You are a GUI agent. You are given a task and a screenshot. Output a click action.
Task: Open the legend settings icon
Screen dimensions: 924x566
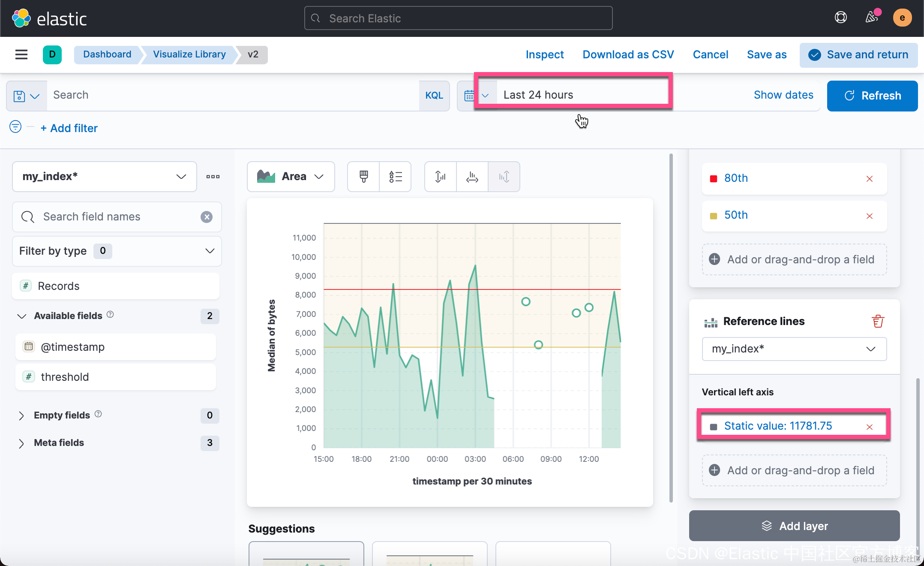395,177
